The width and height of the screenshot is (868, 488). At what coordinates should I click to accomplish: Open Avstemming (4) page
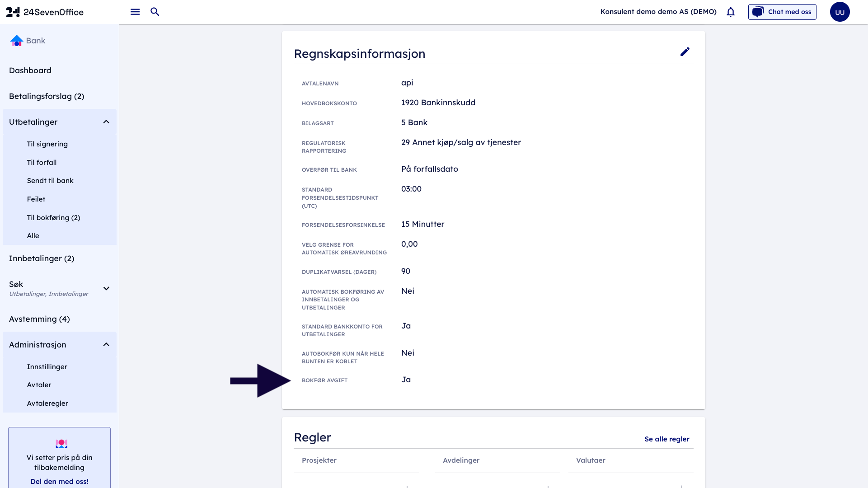tap(39, 319)
